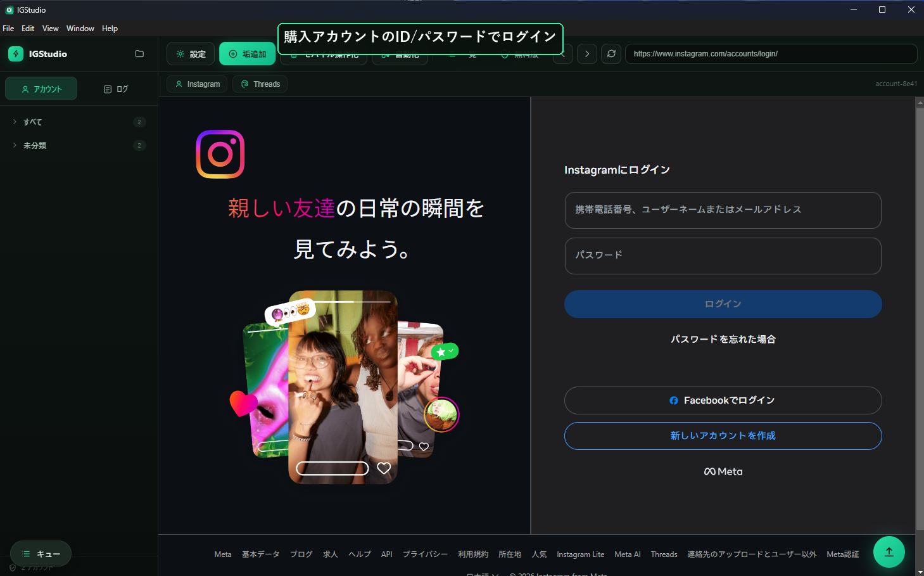Open the Threads footer link
924x576 pixels.
664,554
